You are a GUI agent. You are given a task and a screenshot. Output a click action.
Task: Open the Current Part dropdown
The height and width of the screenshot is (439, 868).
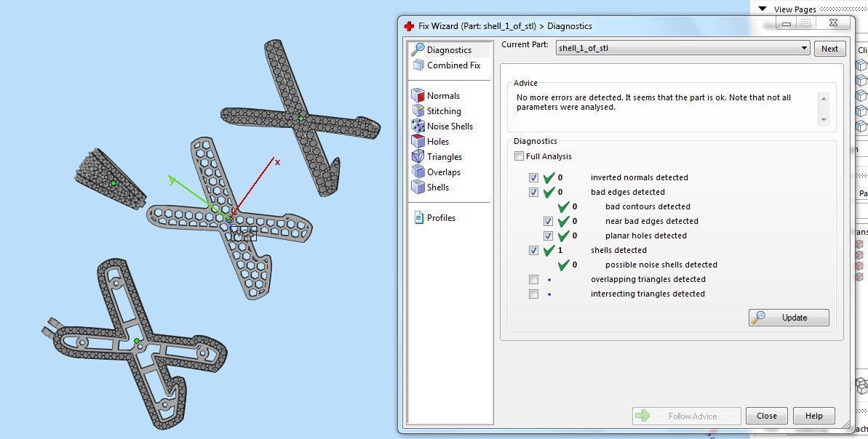[x=682, y=48]
